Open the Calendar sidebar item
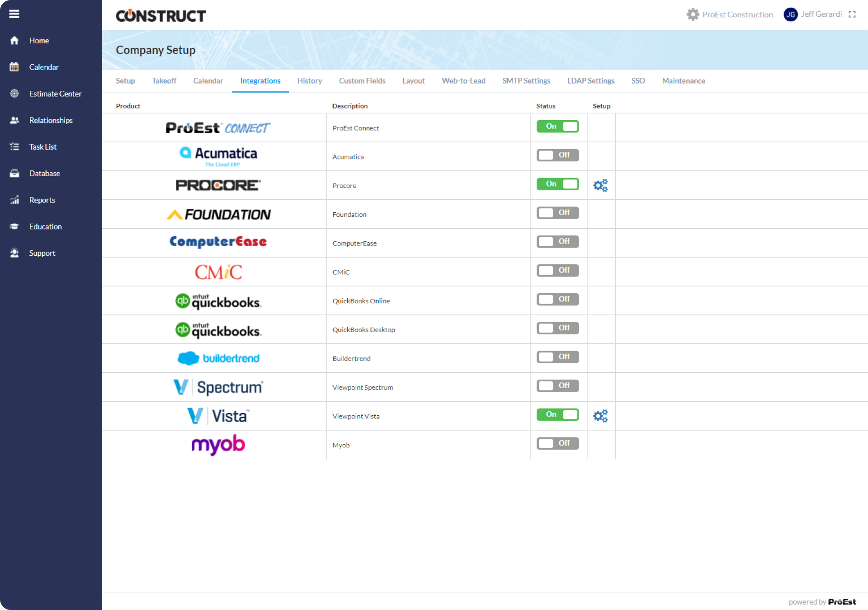This screenshot has height=610, width=868. (44, 66)
